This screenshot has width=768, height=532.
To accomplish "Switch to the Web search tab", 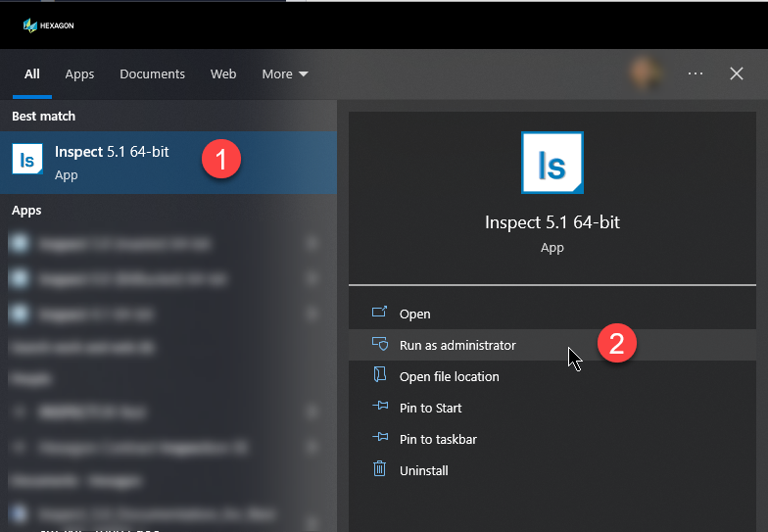I will [x=223, y=74].
